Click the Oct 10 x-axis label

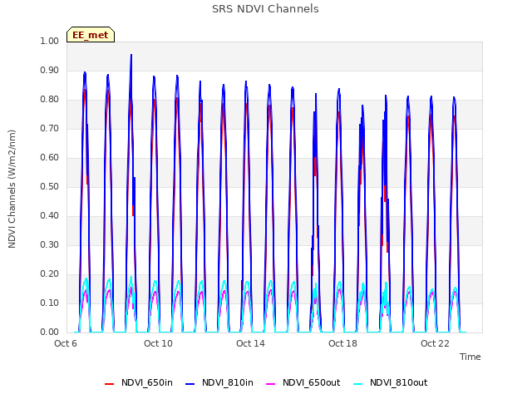pos(158,343)
